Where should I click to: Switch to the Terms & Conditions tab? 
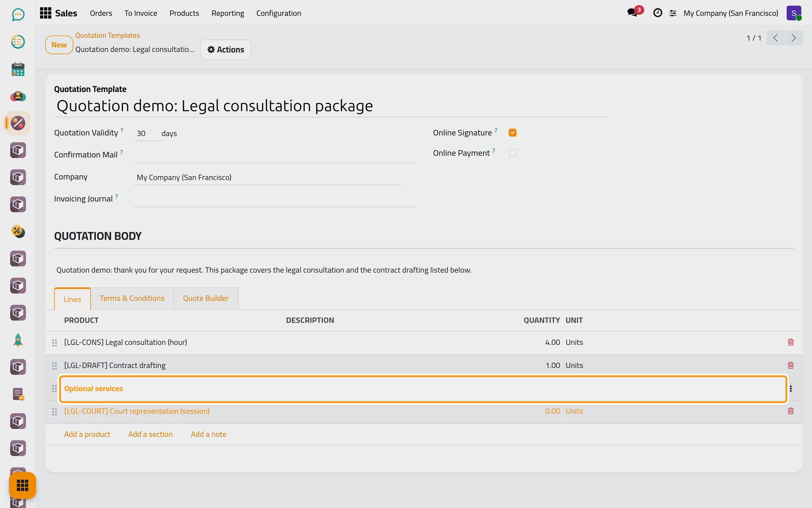point(132,298)
